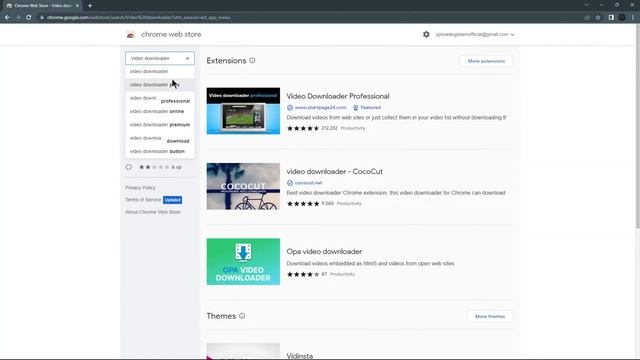This screenshot has height=360, width=640.
Task: Choose 'video downloader premium' suggestion
Action: (x=160, y=125)
